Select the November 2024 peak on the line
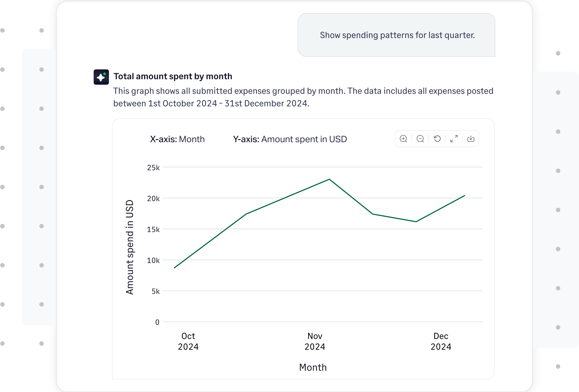The image size is (579, 392). click(329, 179)
